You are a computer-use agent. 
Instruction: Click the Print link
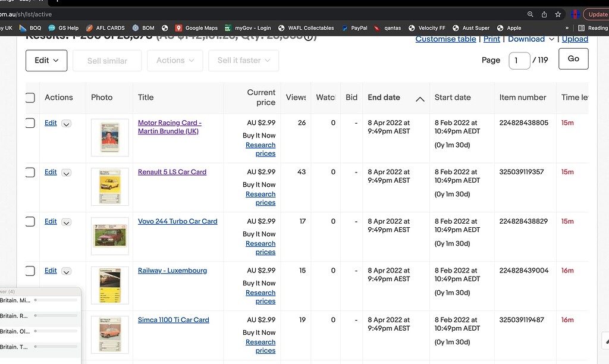492,39
